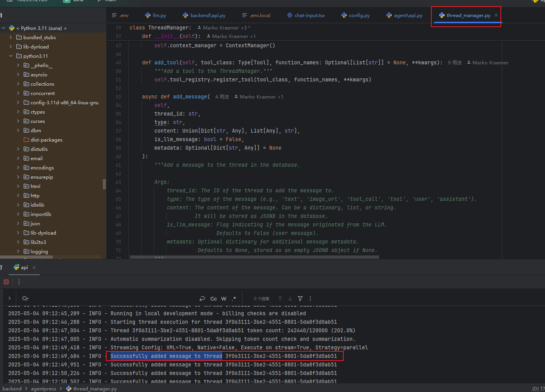Select the idlelib package
This screenshot has height=392, width=545.
click(x=34, y=205)
